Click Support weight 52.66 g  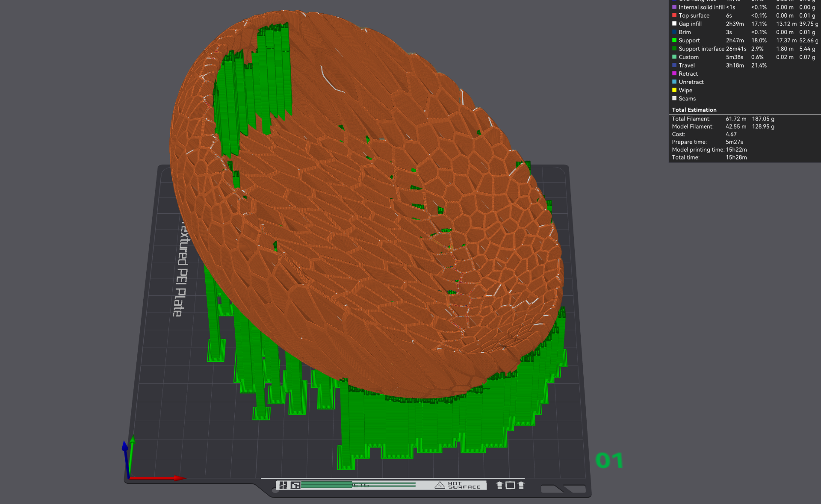tap(809, 41)
